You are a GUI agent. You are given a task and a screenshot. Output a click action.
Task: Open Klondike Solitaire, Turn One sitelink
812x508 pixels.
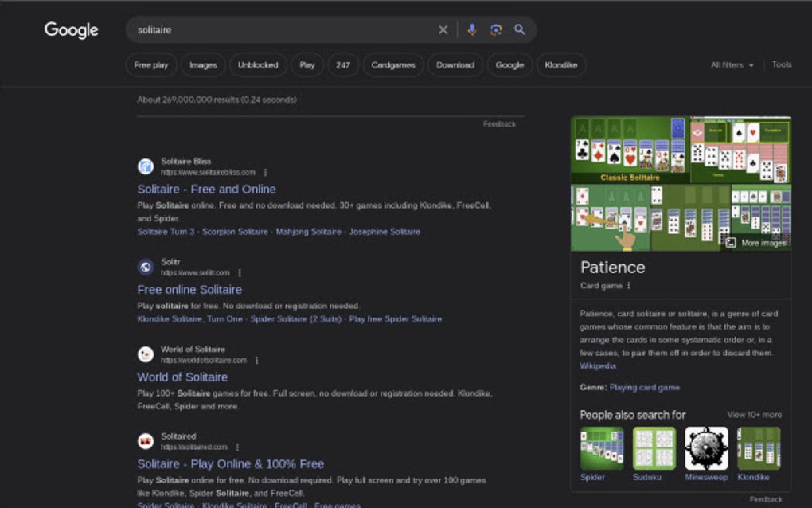(189, 319)
